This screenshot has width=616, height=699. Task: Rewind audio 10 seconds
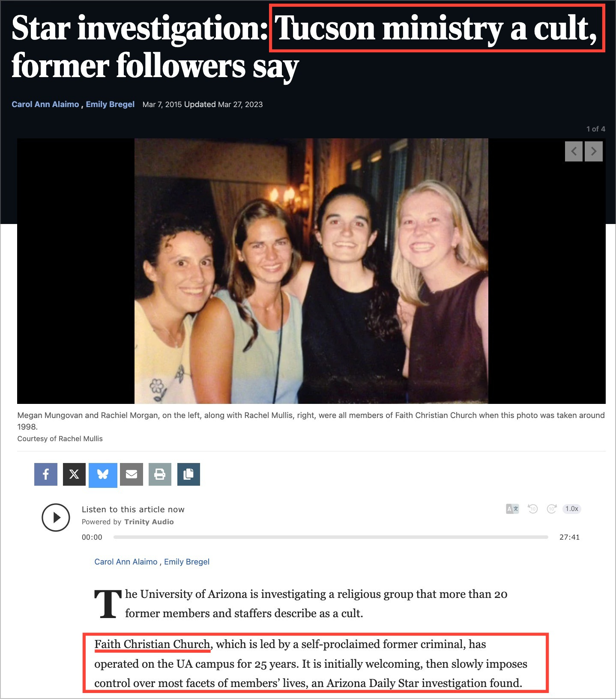pos(532,509)
